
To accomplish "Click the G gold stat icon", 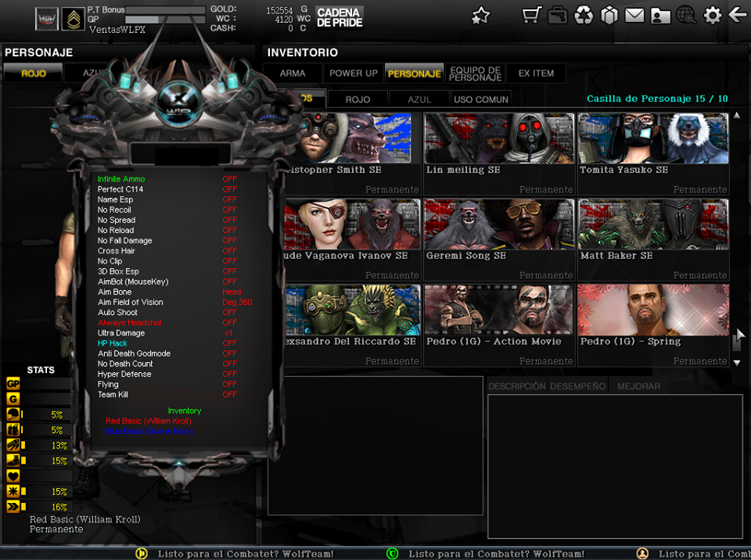I will pos(13,399).
